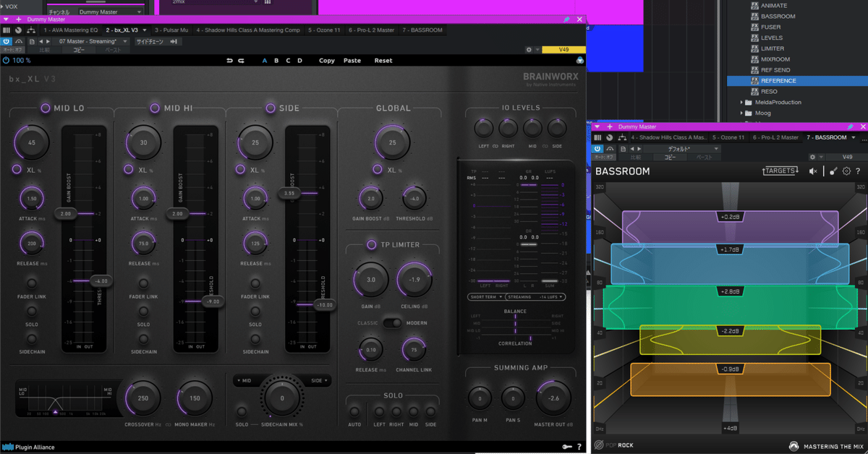Click the Reset button in bx_XL

point(383,61)
